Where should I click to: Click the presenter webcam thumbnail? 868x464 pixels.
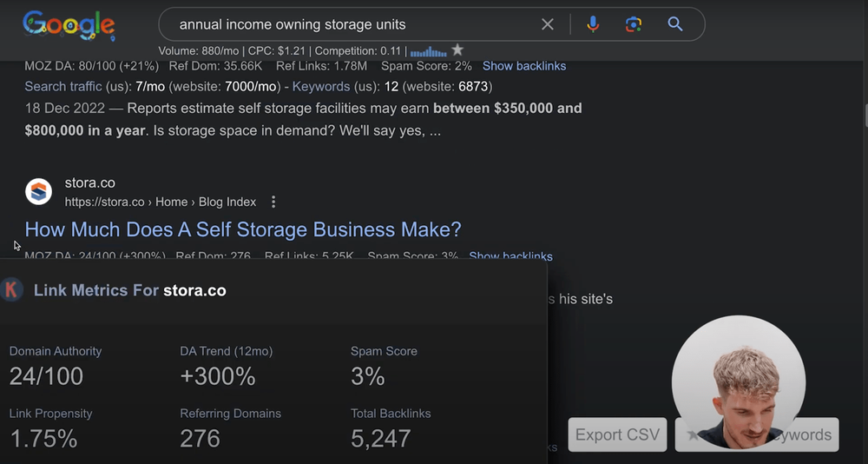739,382
